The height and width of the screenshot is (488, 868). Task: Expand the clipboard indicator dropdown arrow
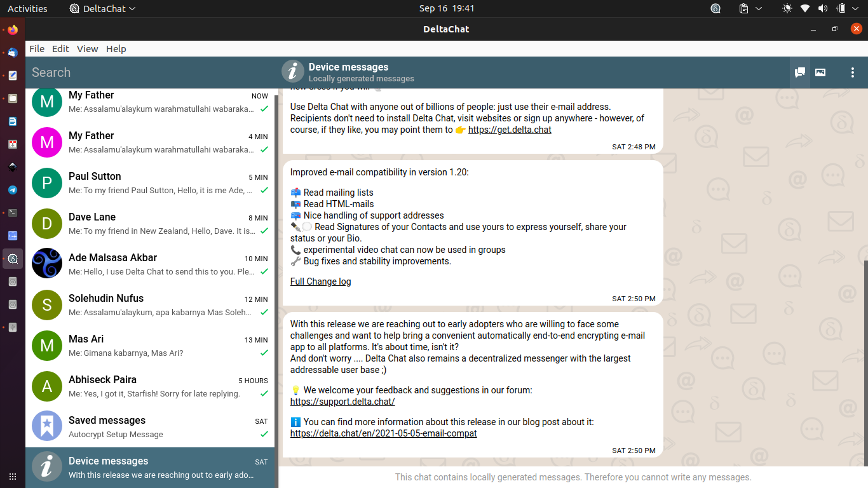click(x=759, y=8)
